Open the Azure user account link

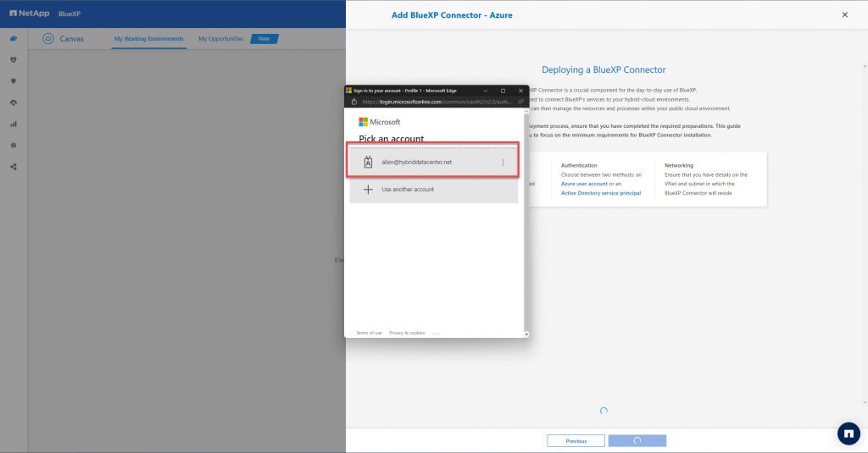584,184
